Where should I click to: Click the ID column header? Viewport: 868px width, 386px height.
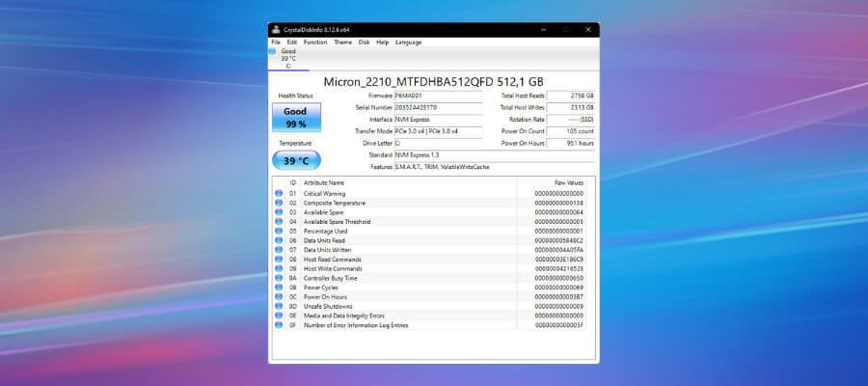click(293, 182)
